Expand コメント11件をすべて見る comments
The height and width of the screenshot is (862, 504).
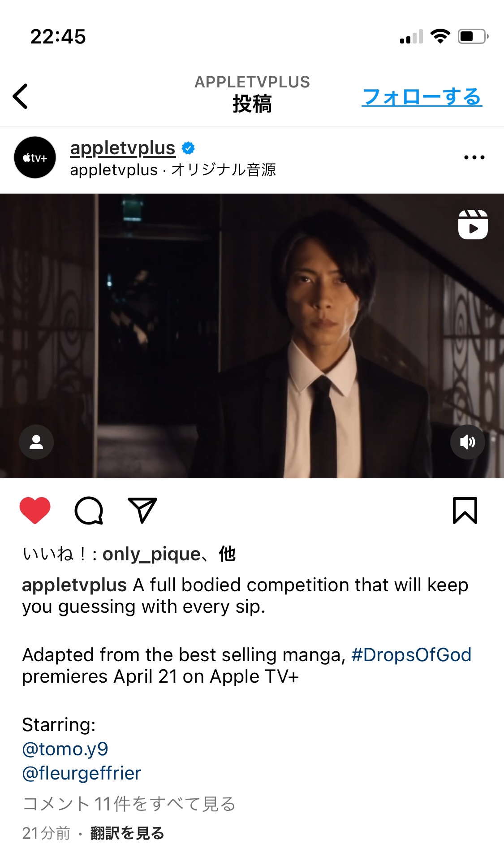(x=129, y=804)
